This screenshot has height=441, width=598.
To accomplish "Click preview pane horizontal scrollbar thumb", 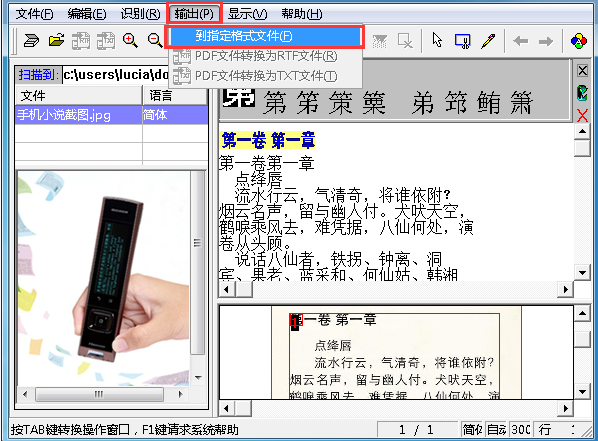I will point(99,394).
